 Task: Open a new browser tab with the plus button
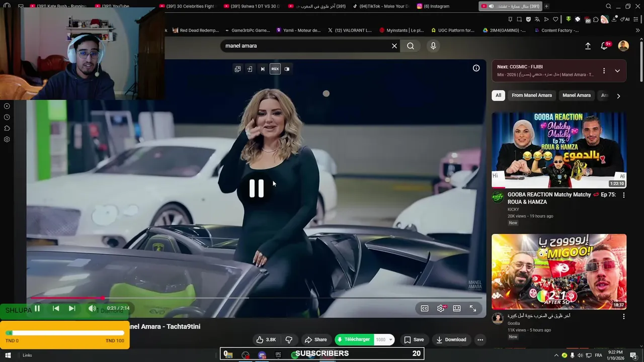click(546, 6)
